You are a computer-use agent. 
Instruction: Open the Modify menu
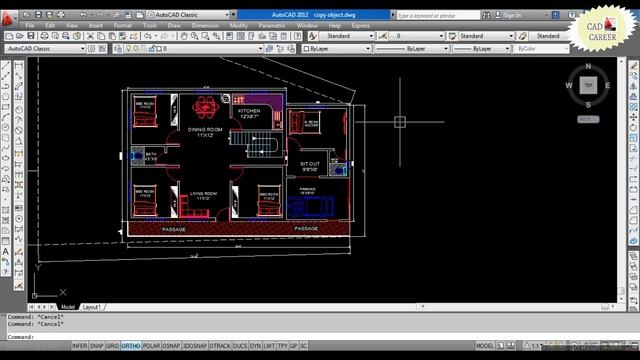(238, 26)
